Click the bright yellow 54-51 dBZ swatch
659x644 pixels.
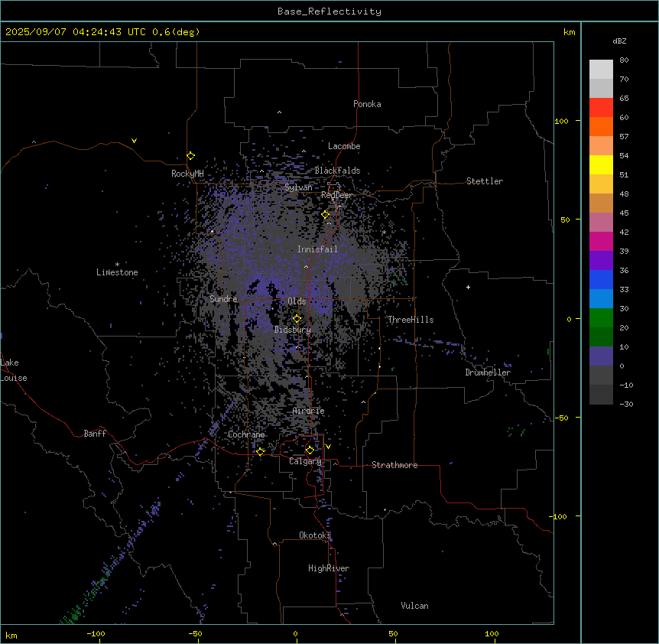click(601, 164)
